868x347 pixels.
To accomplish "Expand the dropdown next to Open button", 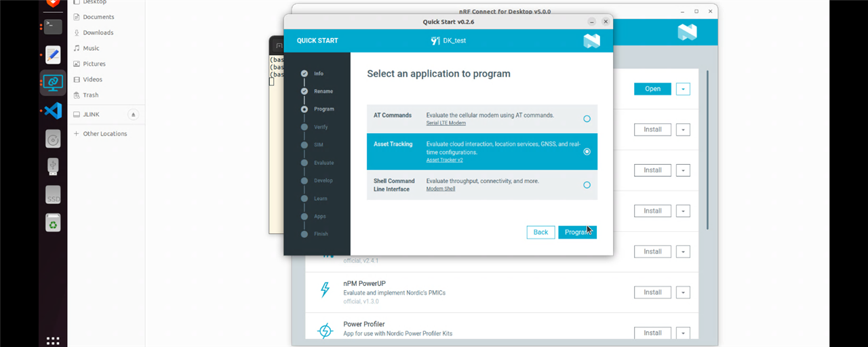I will click(x=683, y=89).
